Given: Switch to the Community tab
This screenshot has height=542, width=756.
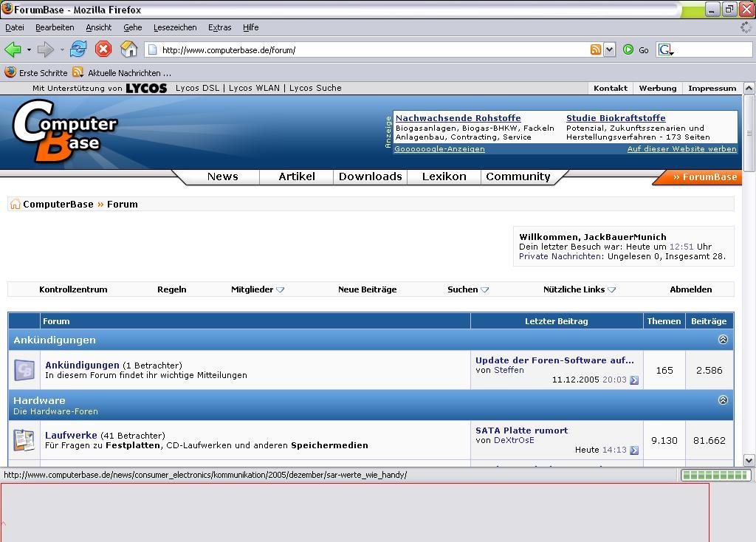Looking at the screenshot, I should click(518, 176).
